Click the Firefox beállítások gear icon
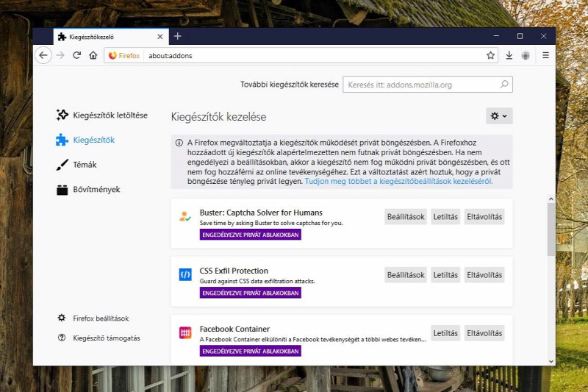 point(62,318)
